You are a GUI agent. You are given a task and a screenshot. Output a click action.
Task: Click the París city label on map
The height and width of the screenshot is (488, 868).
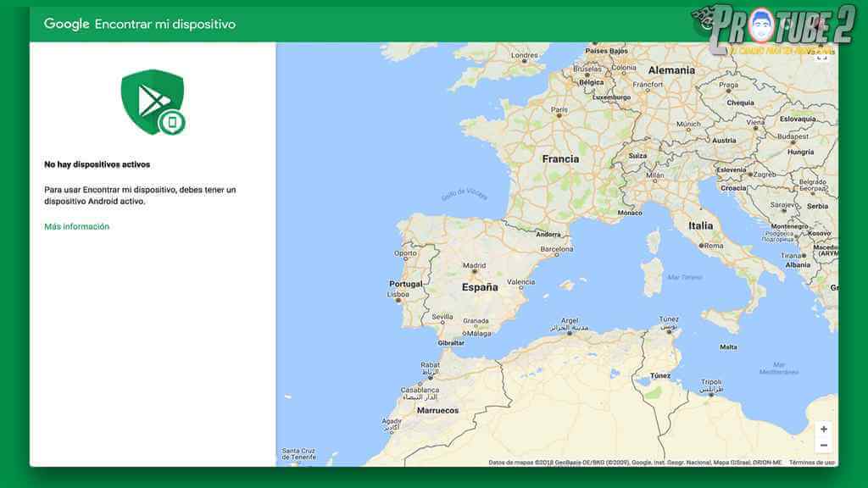(559, 110)
